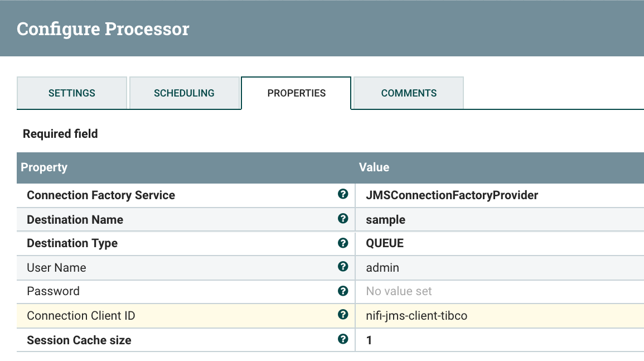Switch to the COMMENTS tab
Image resolution: width=644 pixels, height=361 pixels.
[x=408, y=93]
